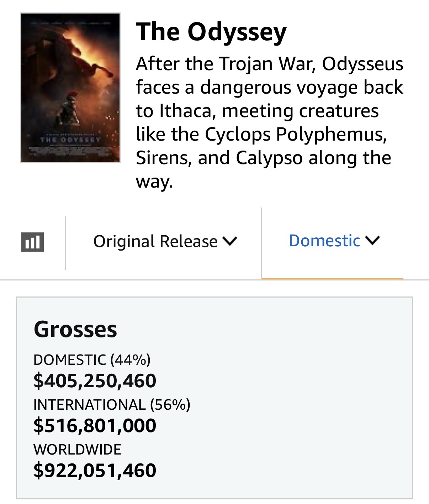Click The Odyssey title heading
Viewport: 429px width, 504px height.
[211, 32]
